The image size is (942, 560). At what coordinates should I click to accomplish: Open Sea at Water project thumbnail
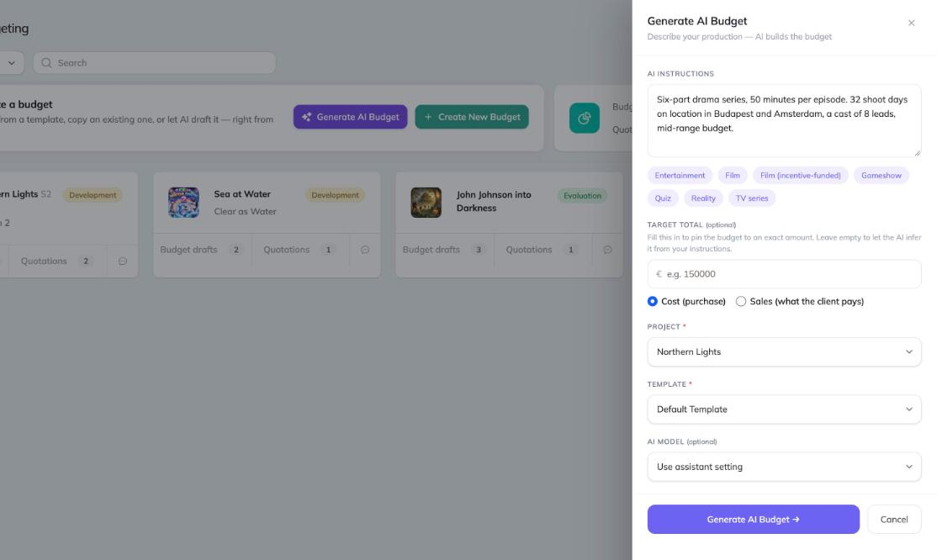click(x=183, y=202)
